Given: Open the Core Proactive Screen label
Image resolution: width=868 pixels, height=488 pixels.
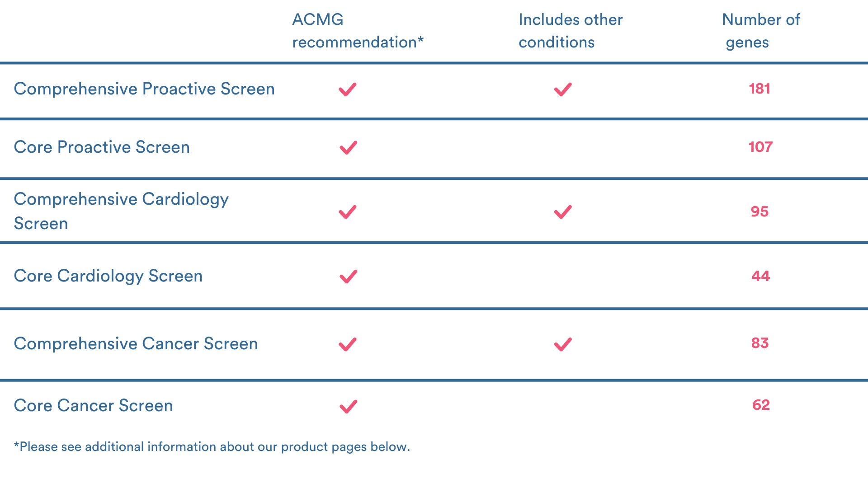Looking at the screenshot, I should click(102, 147).
